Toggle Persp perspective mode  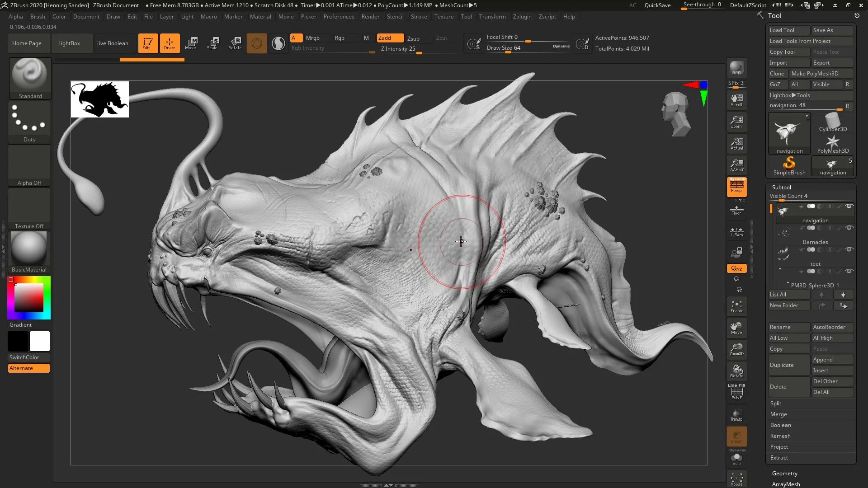[736, 187]
